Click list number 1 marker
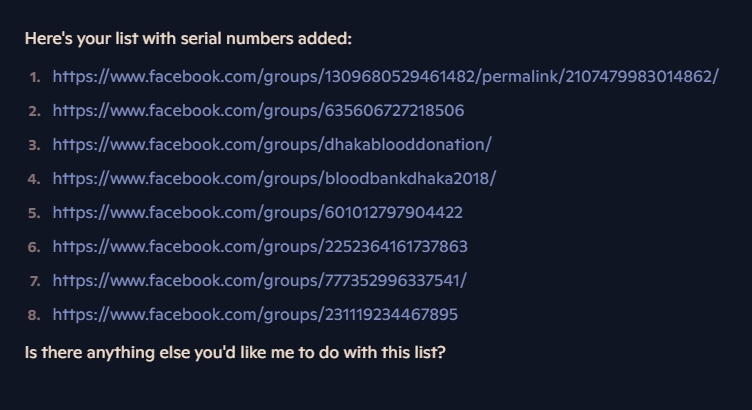The height and width of the screenshot is (410, 752). click(x=35, y=77)
